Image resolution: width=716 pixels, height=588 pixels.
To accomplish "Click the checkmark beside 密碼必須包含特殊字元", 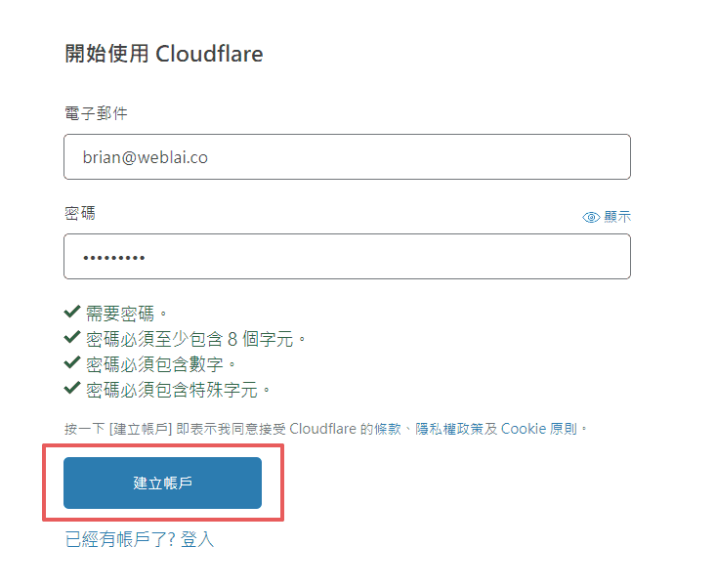I will click(72, 389).
